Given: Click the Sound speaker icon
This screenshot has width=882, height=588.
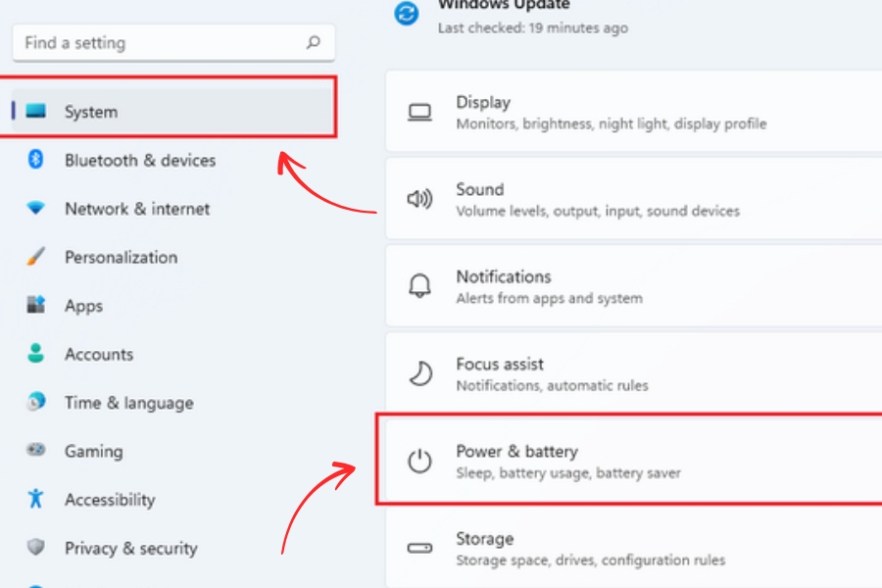Looking at the screenshot, I should (419, 200).
